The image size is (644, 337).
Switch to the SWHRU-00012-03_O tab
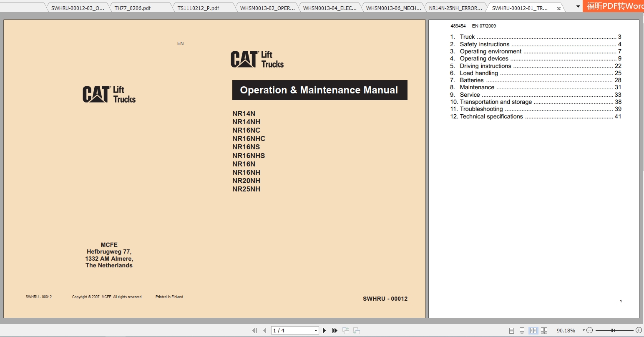click(78, 8)
